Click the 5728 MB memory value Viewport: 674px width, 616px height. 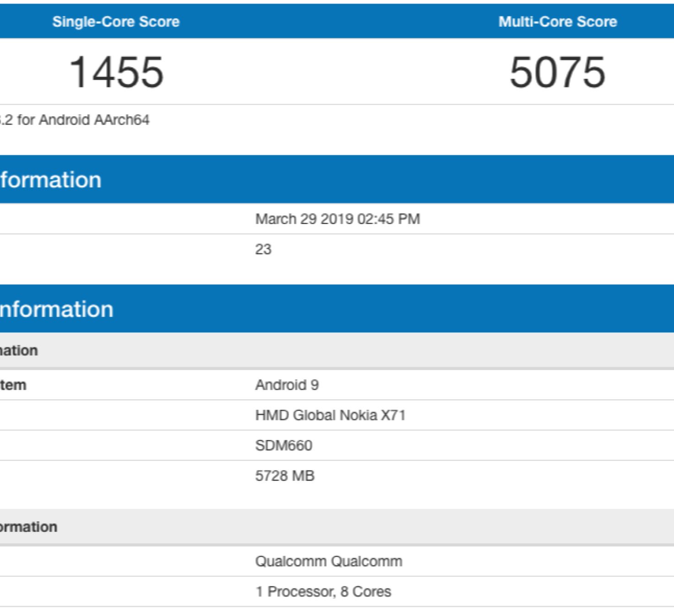click(x=285, y=476)
